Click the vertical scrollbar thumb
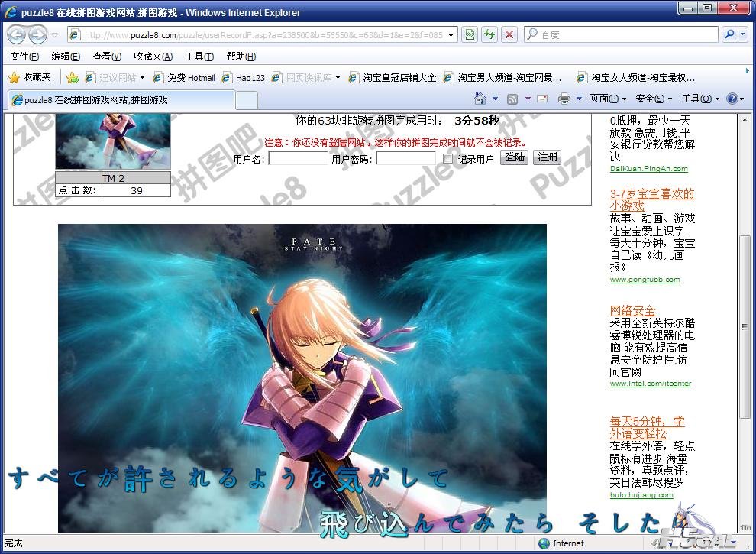Image resolution: width=756 pixels, height=554 pixels. click(745, 327)
